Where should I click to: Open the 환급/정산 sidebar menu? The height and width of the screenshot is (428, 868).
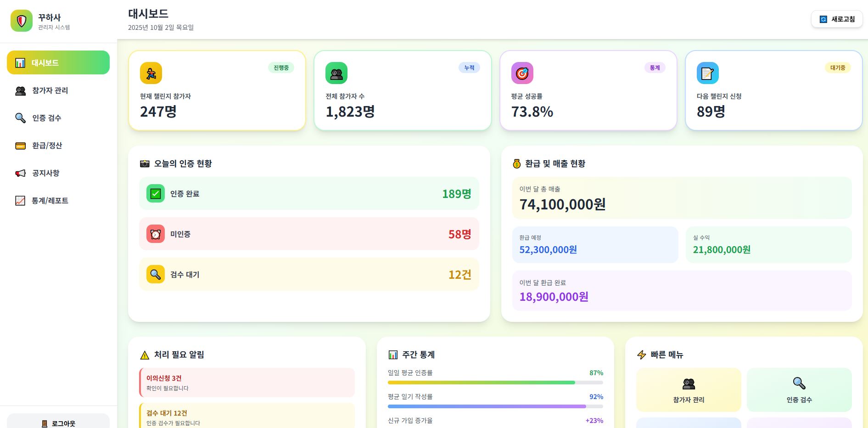58,146
